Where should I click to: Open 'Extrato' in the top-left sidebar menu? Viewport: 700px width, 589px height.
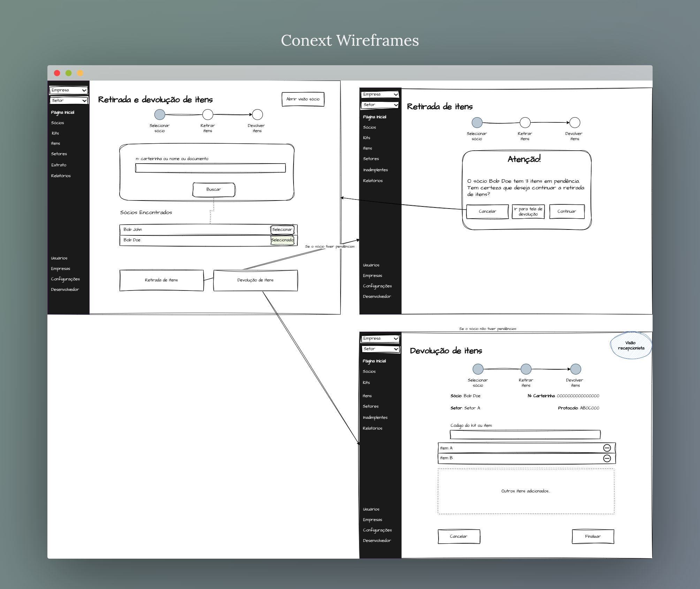click(59, 165)
